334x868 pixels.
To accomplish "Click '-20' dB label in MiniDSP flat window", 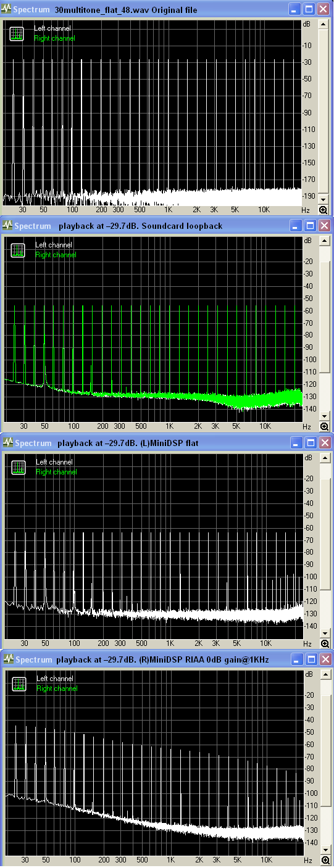I will point(309,478).
